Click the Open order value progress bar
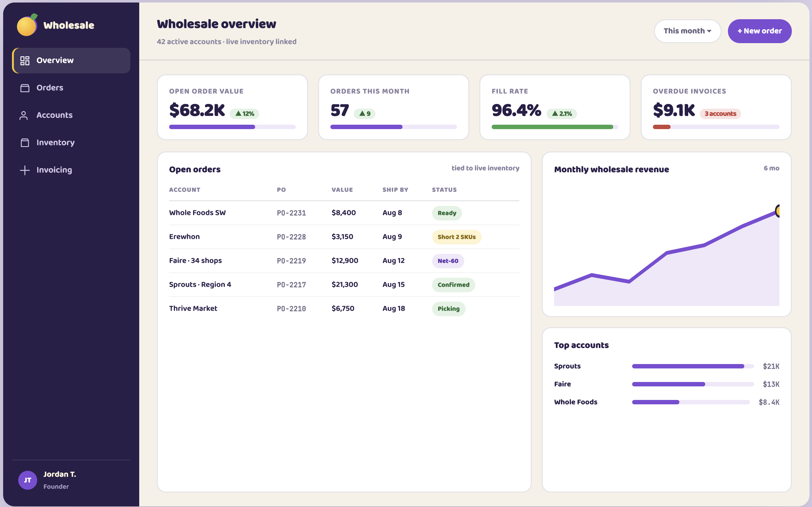 pos(232,127)
